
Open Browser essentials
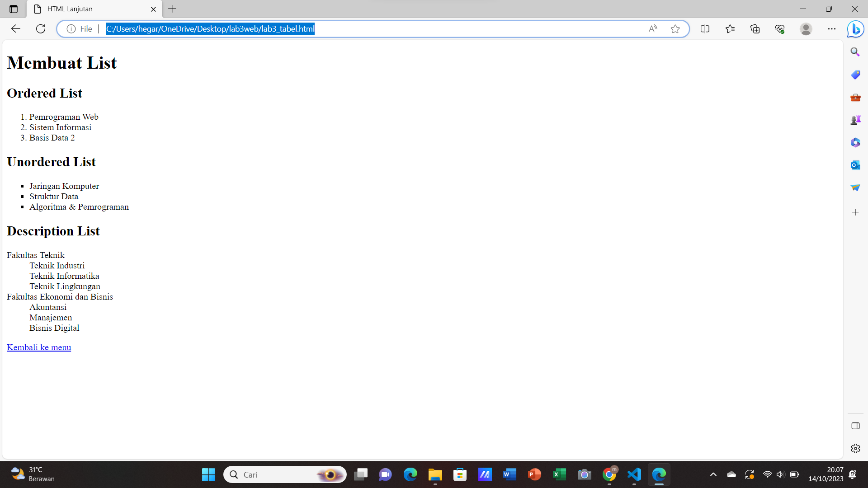click(779, 28)
